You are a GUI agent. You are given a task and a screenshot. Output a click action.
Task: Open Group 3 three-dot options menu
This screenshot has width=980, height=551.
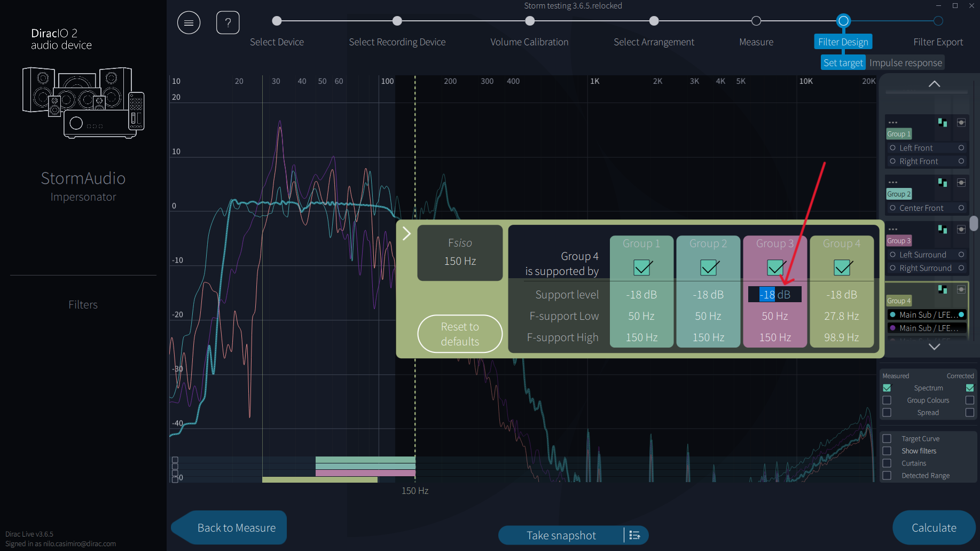click(x=893, y=230)
